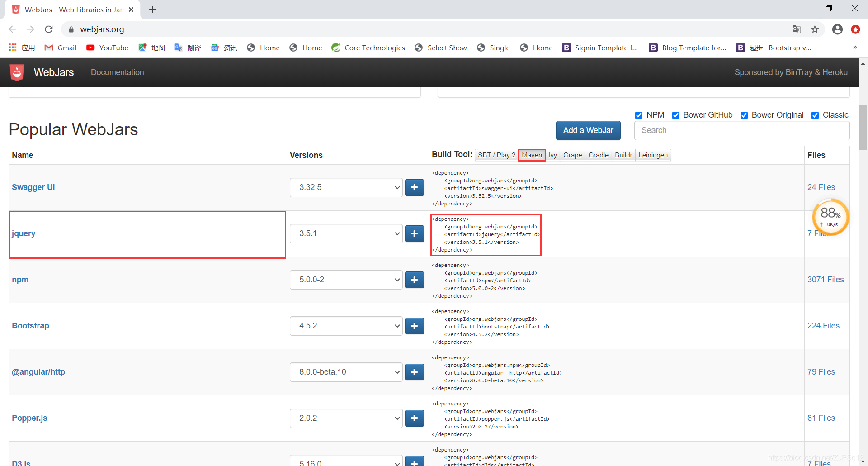Open the 81 Files link

coord(821,418)
